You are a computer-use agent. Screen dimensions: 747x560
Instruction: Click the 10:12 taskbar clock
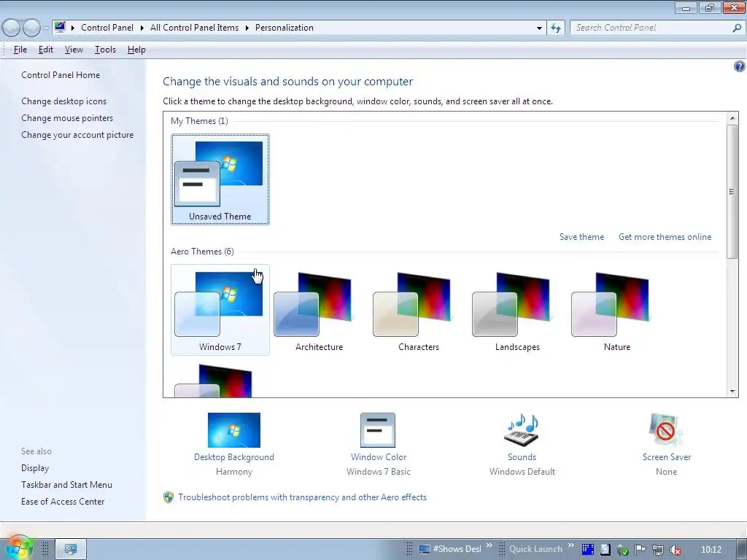point(711,550)
